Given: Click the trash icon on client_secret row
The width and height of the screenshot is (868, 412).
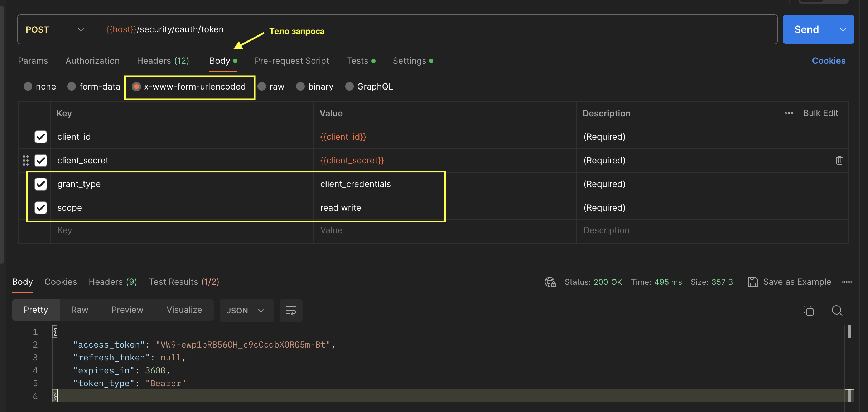Looking at the screenshot, I should click(x=839, y=161).
